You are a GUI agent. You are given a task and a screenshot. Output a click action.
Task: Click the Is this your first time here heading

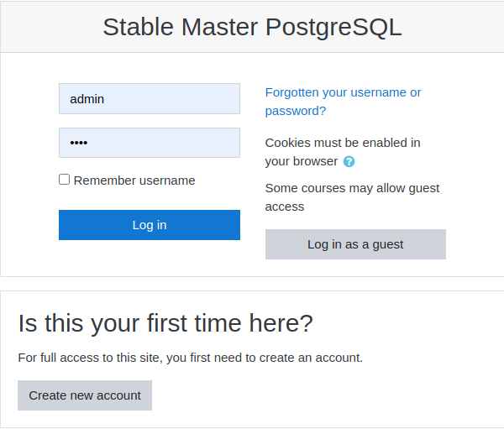coord(165,323)
